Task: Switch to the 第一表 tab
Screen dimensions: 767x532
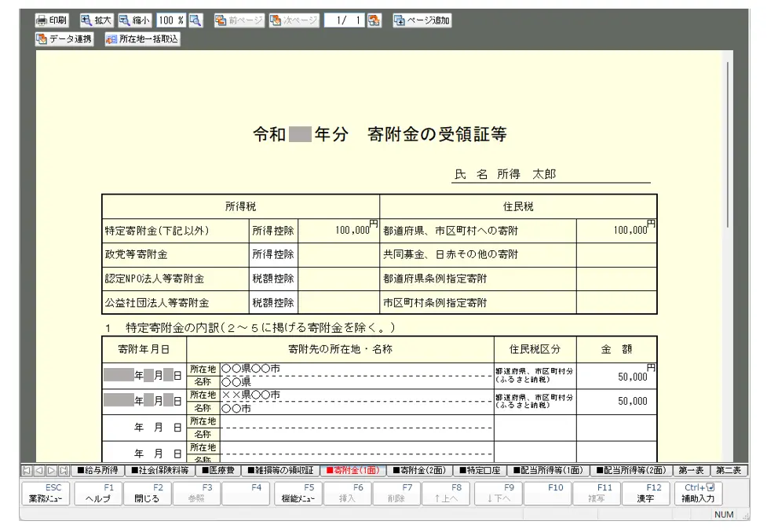Action: point(690,471)
